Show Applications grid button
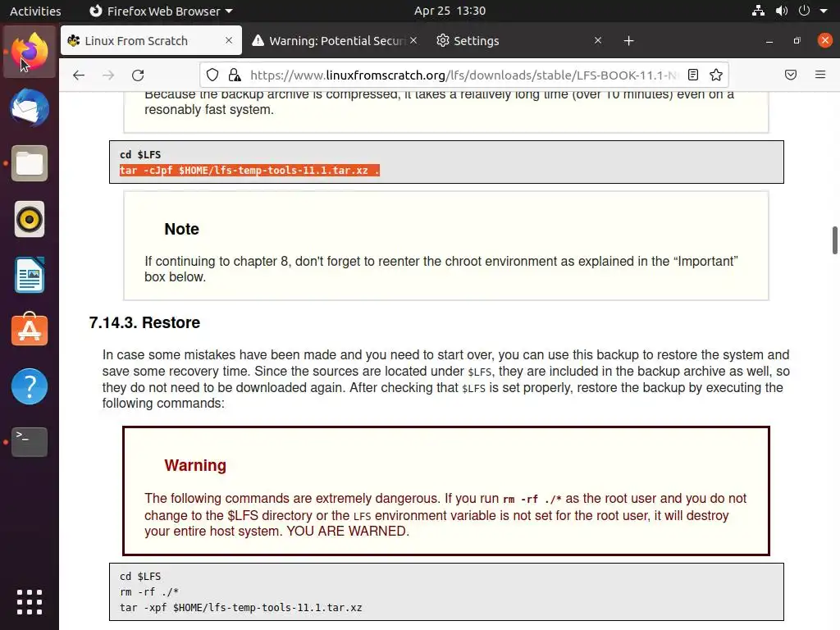This screenshot has height=630, width=840. point(30,601)
